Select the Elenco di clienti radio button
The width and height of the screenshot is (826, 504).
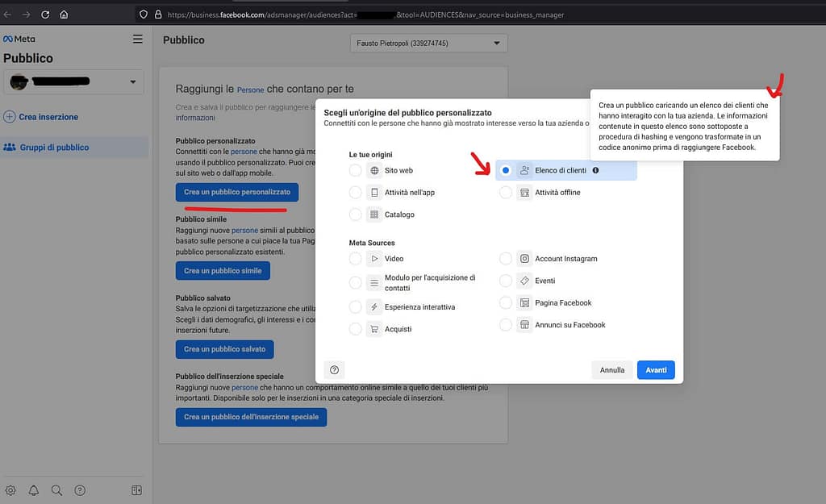pyautogui.click(x=506, y=171)
